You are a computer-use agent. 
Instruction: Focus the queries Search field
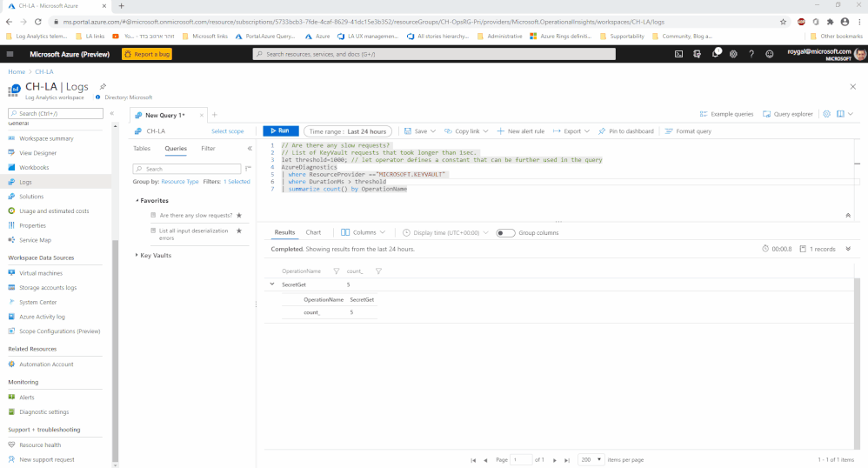(x=187, y=169)
